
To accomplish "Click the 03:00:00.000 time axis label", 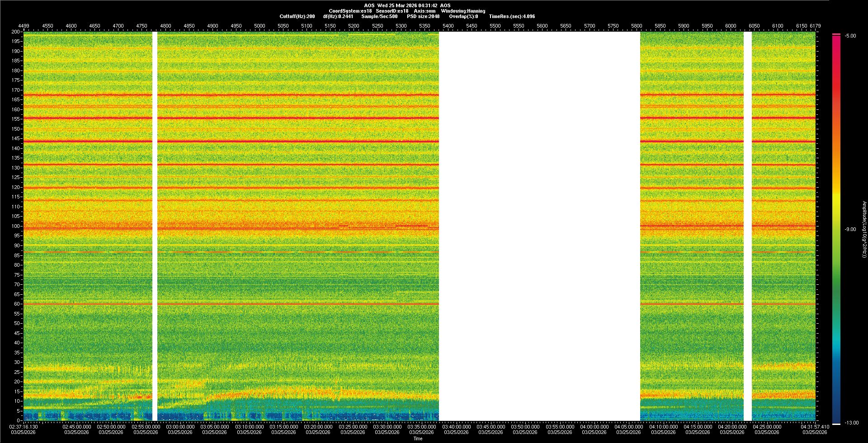I will [x=180, y=426].
